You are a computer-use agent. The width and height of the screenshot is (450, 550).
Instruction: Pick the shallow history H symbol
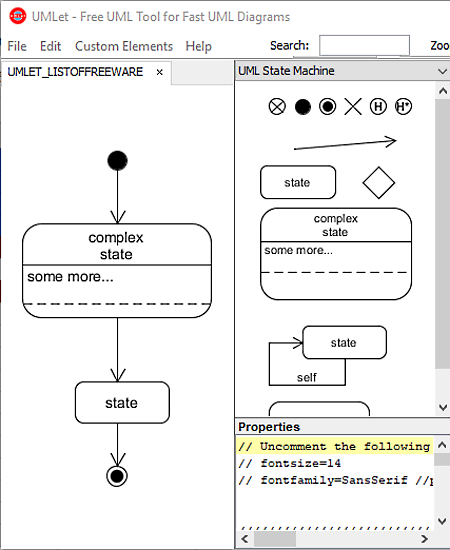coord(378,106)
